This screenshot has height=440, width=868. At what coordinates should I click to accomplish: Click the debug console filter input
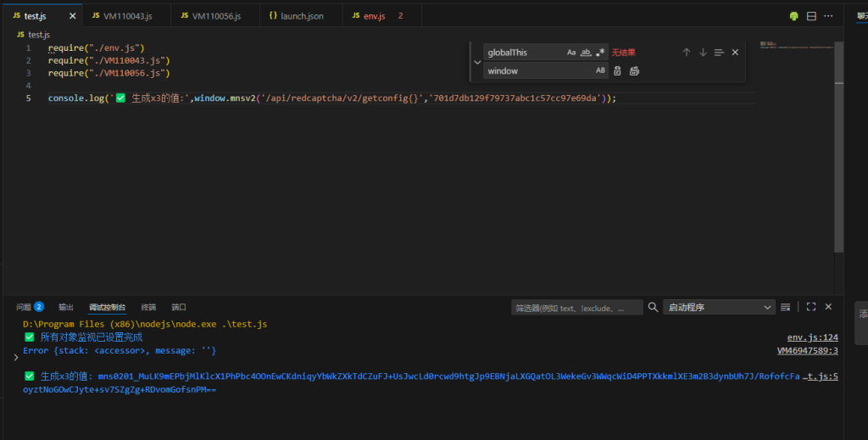576,308
